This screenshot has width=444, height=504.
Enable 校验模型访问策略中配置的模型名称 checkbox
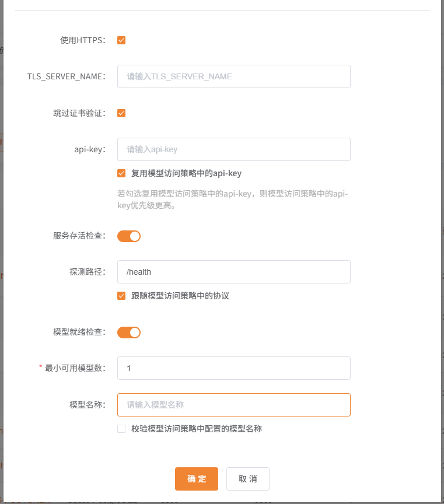click(121, 428)
